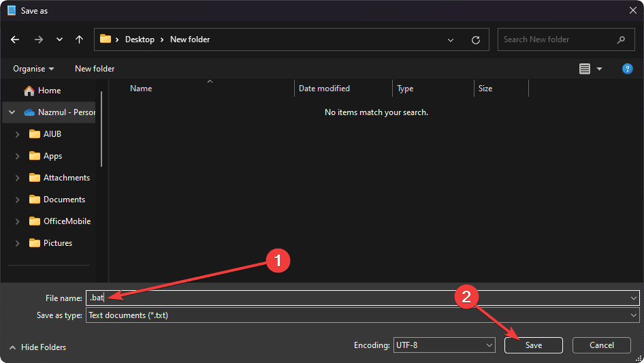Select the AIUB folder

pos(45,134)
